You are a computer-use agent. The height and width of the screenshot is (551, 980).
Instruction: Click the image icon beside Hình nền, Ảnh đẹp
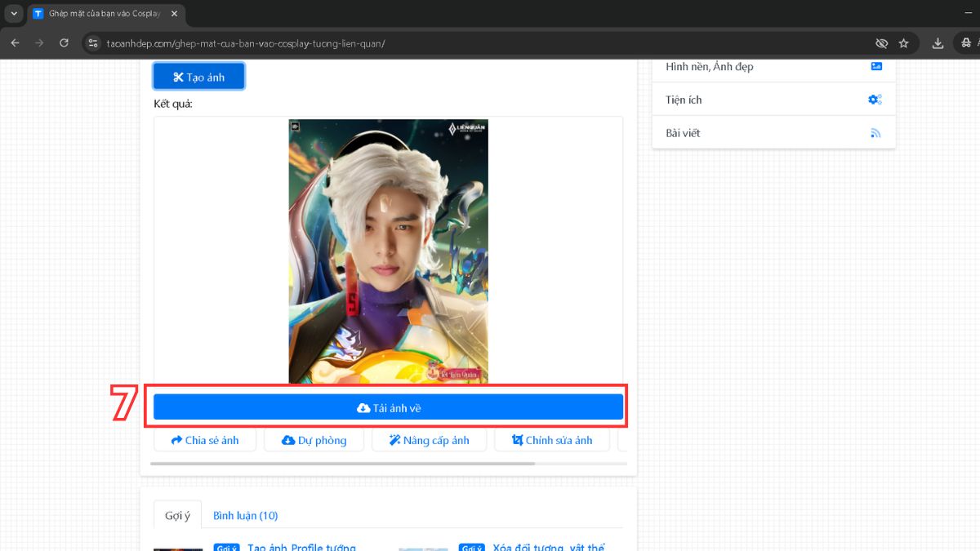pyautogui.click(x=876, y=67)
